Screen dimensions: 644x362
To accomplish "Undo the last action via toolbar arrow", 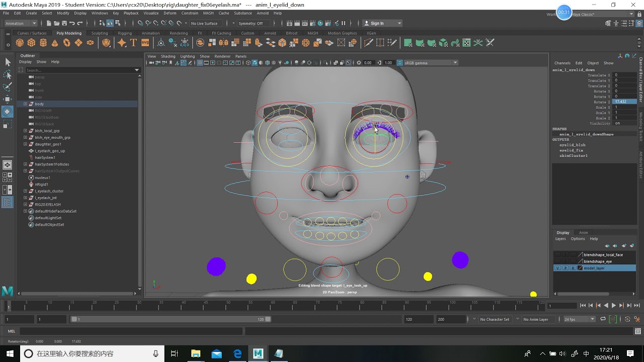I will [72, 23].
